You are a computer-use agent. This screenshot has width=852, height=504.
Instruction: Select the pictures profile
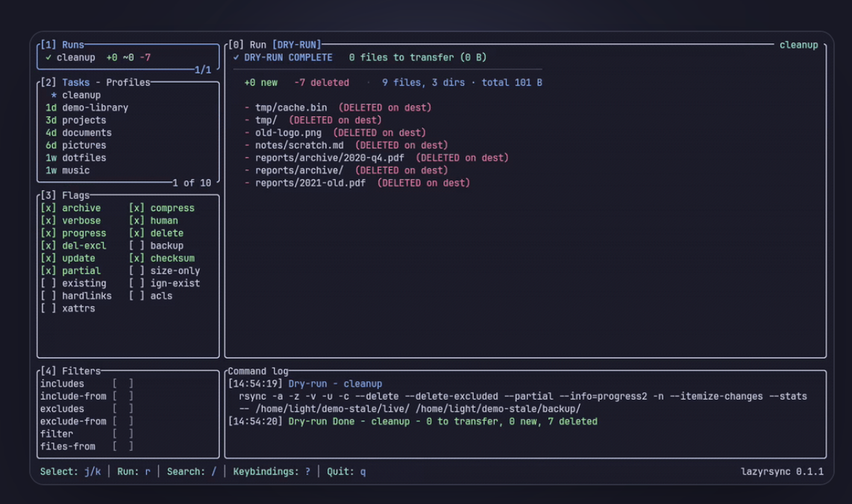click(128, 145)
